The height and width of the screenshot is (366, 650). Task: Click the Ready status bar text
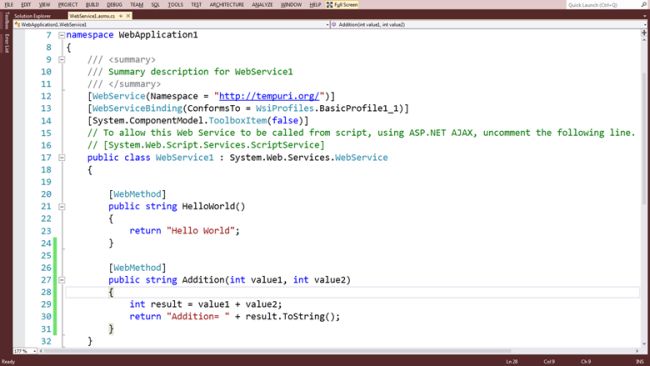click(8, 362)
